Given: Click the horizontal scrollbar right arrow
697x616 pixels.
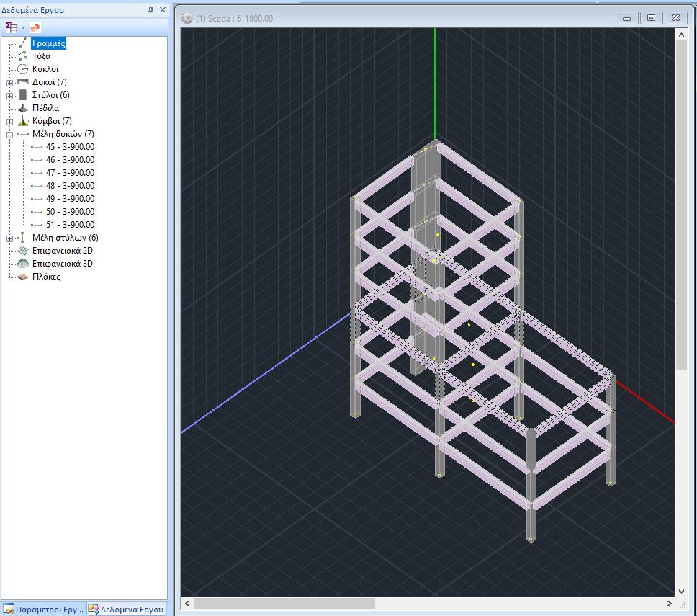Looking at the screenshot, I should [670, 604].
